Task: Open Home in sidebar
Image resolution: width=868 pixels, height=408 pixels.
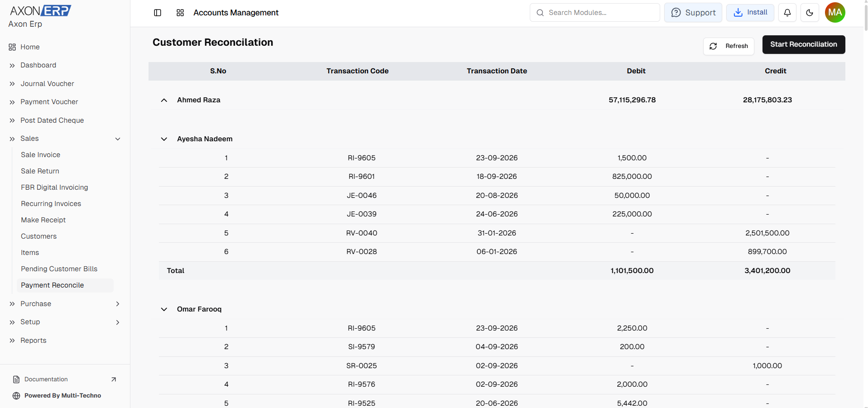Action: click(x=30, y=47)
